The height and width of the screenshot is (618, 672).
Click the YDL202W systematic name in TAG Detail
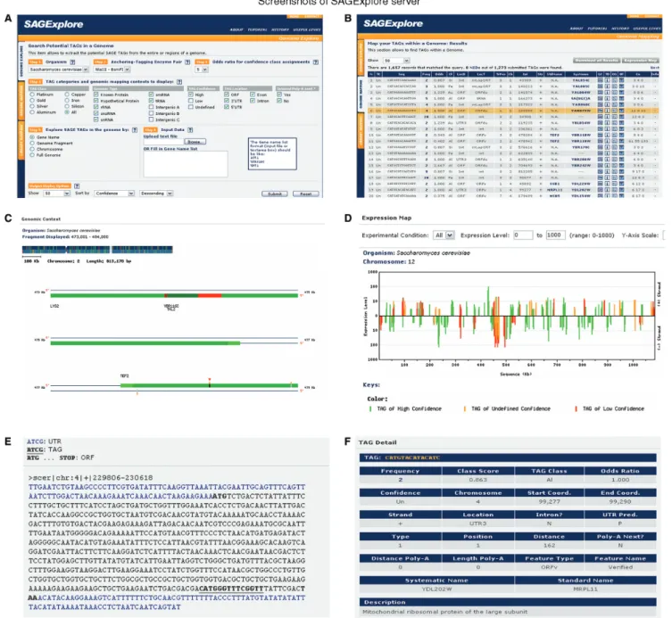pos(436,589)
